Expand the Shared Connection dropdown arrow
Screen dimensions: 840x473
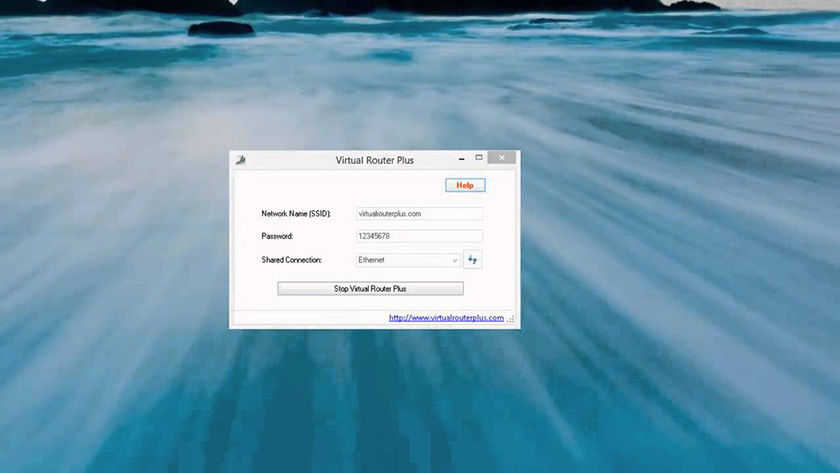click(455, 260)
